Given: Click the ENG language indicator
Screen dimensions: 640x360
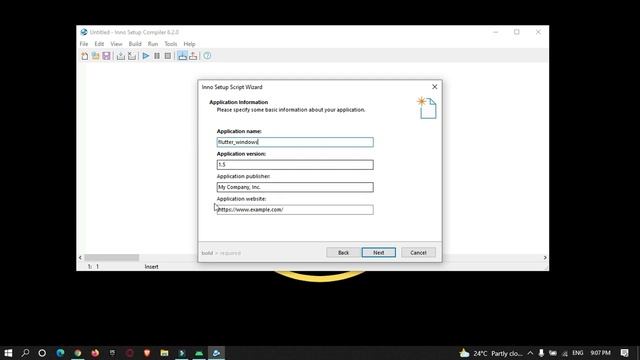Looking at the screenshot, I should click(x=578, y=353).
